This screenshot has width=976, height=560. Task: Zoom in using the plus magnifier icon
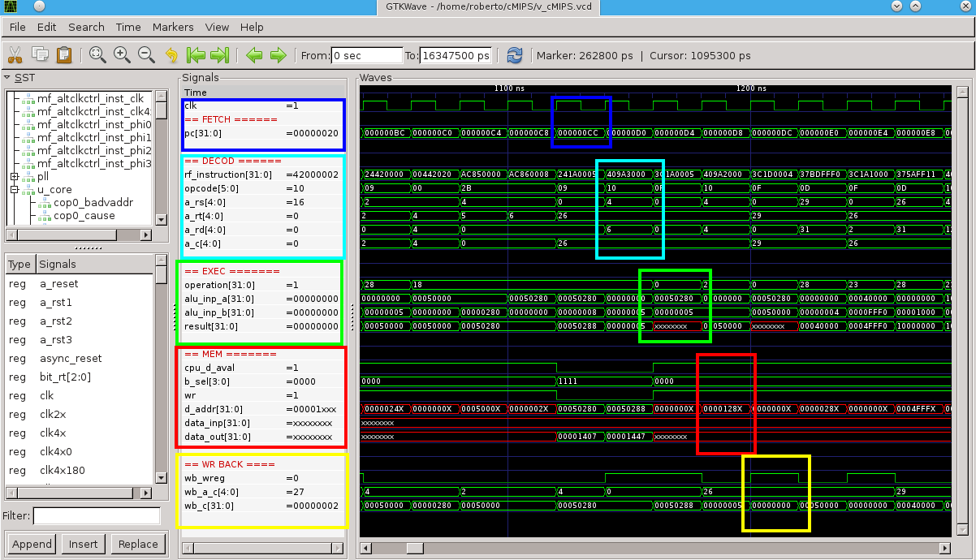[122, 55]
